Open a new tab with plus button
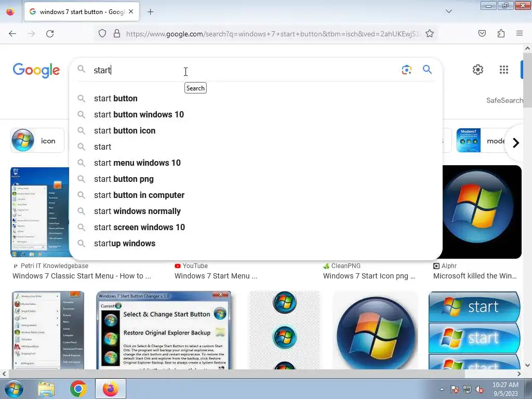The image size is (532, 399). (x=150, y=12)
